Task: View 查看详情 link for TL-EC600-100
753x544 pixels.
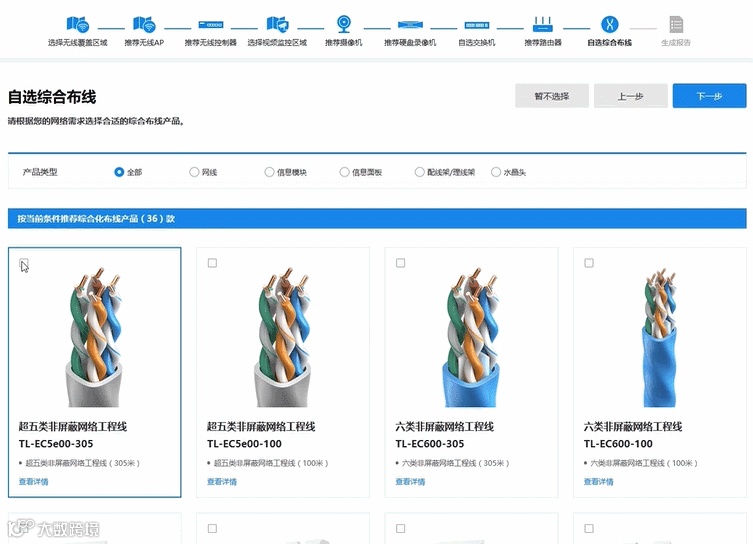Action: (598, 482)
